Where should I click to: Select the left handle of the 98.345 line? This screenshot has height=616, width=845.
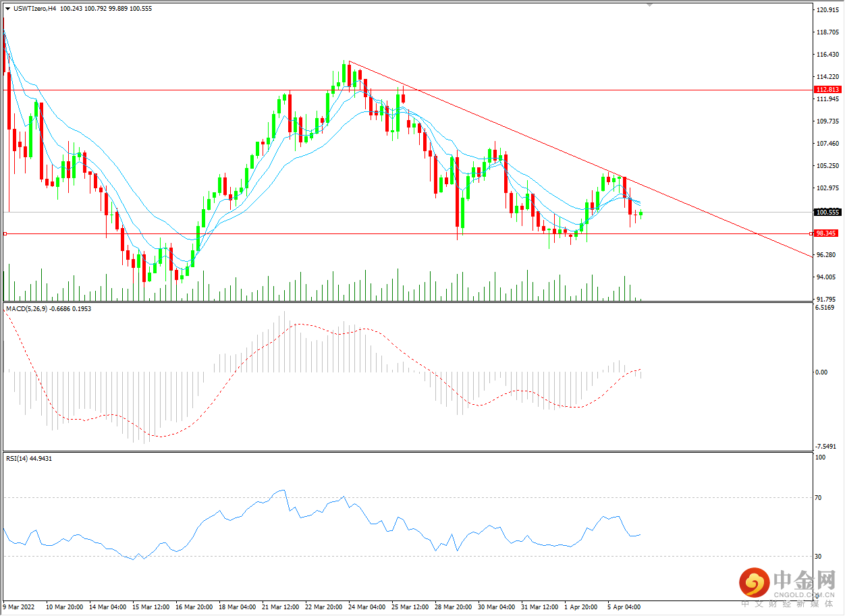tap(5, 233)
